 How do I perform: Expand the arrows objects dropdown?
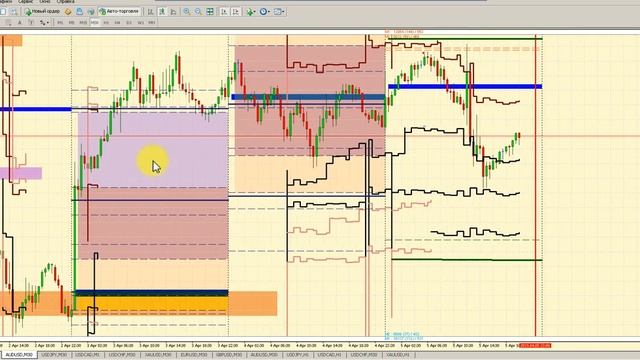(x=48, y=23)
